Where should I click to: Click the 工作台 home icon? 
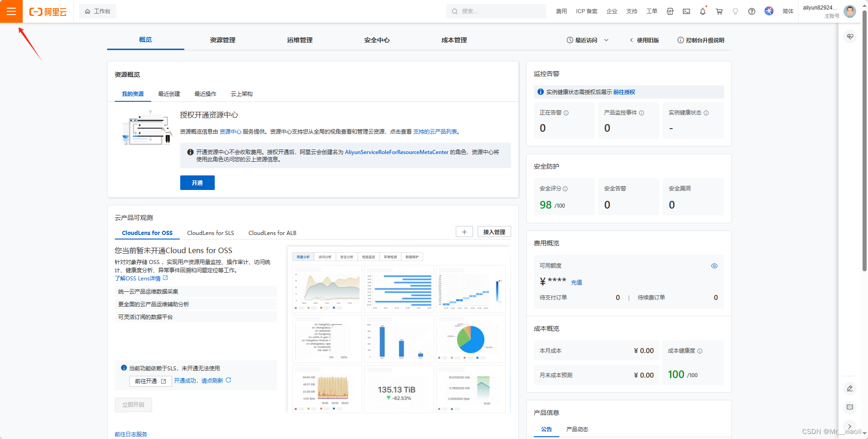[88, 11]
